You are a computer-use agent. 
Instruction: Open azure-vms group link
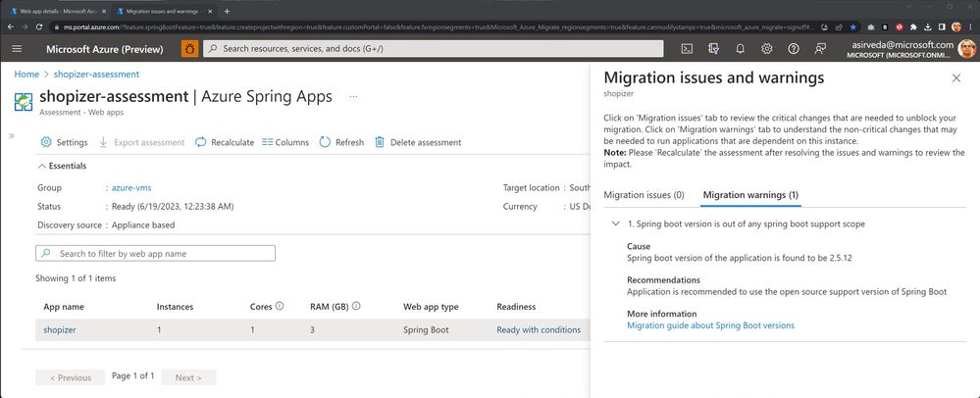tap(131, 187)
